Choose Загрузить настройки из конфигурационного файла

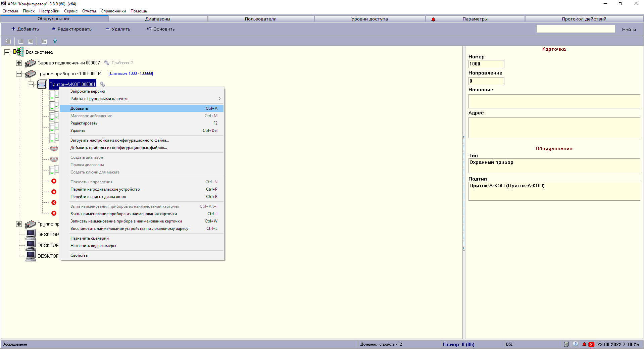click(142, 140)
